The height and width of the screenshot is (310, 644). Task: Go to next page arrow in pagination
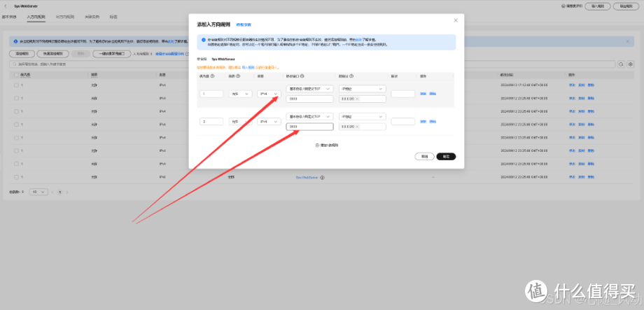click(x=67, y=192)
